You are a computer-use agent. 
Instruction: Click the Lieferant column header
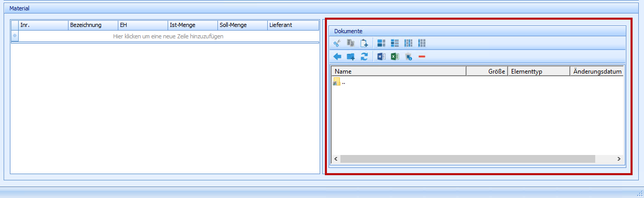click(293, 25)
